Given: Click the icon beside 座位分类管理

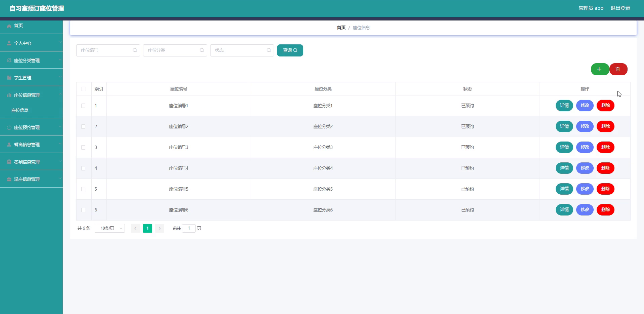Looking at the screenshot, I should tap(9, 60).
